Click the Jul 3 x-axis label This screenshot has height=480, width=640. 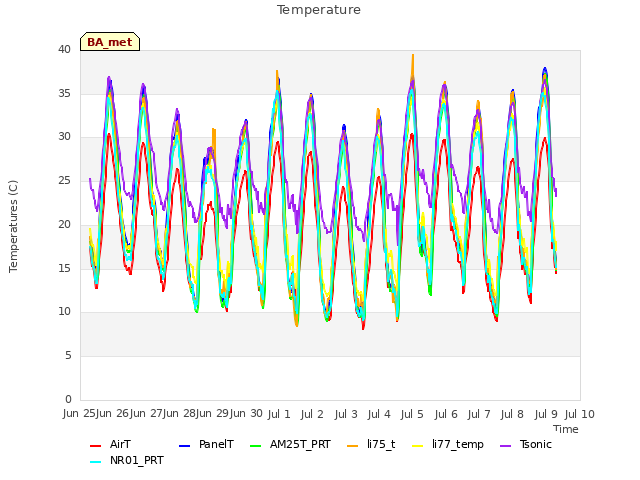tap(346, 414)
